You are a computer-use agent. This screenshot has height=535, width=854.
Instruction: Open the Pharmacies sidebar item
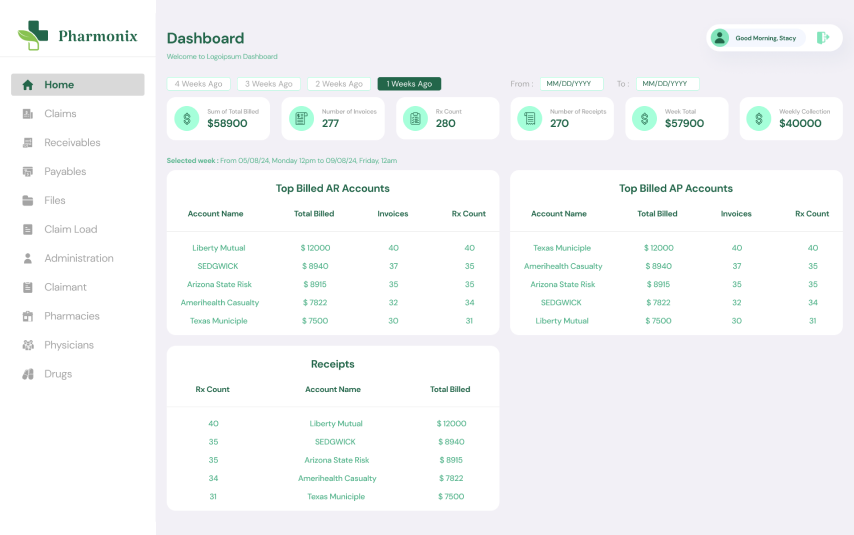(71, 316)
